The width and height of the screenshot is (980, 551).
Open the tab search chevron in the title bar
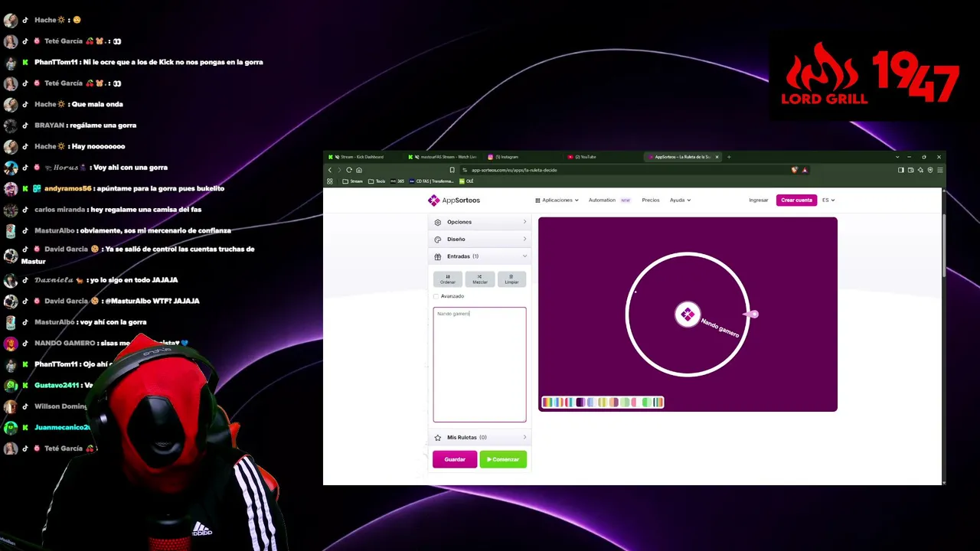pyautogui.click(x=897, y=157)
